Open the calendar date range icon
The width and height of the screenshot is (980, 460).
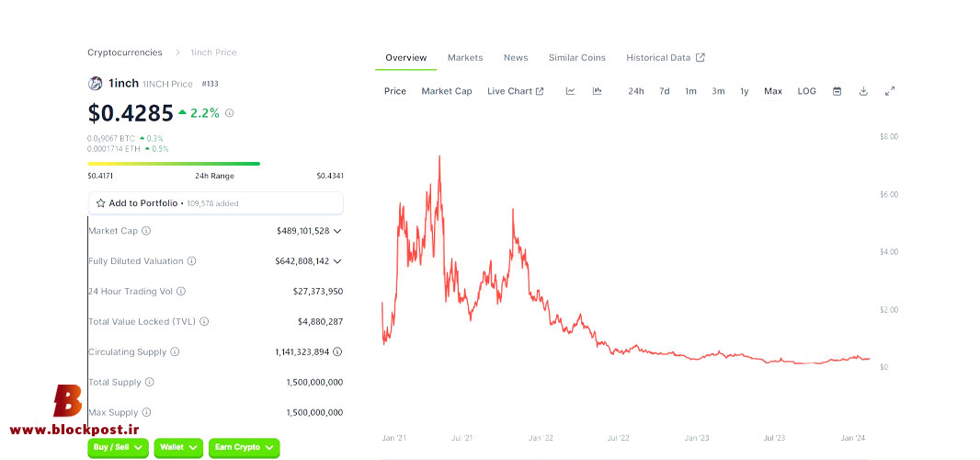(x=837, y=91)
